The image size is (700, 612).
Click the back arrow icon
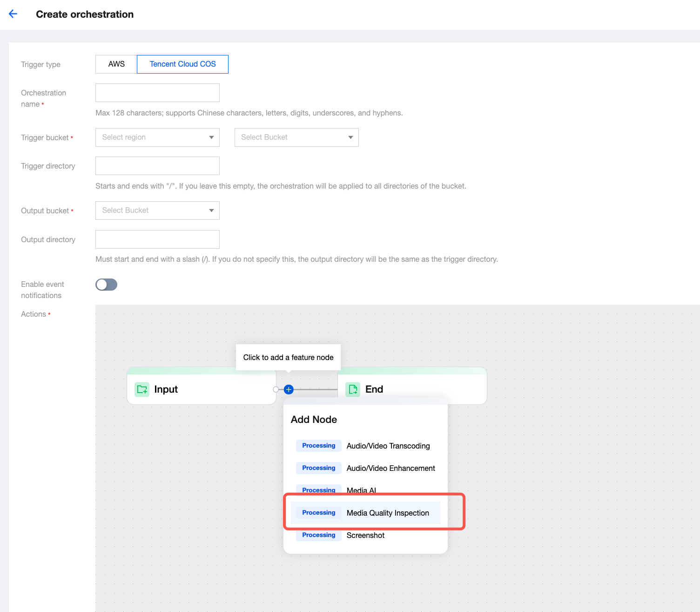point(13,14)
